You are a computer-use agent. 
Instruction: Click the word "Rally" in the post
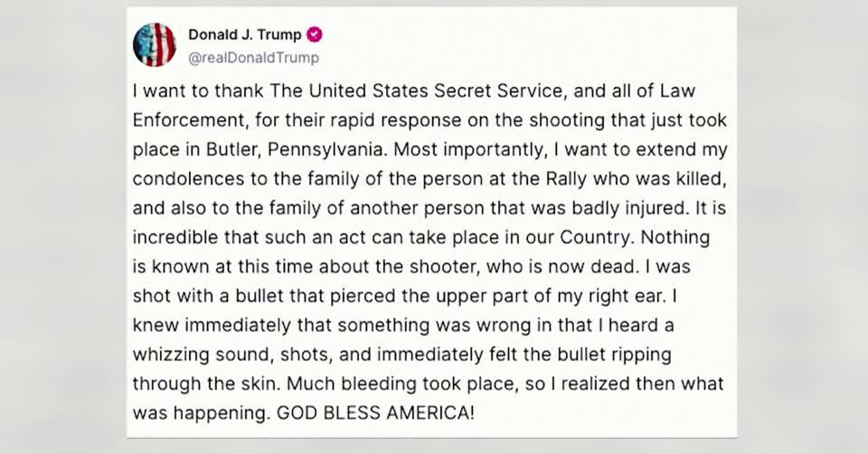(552, 178)
